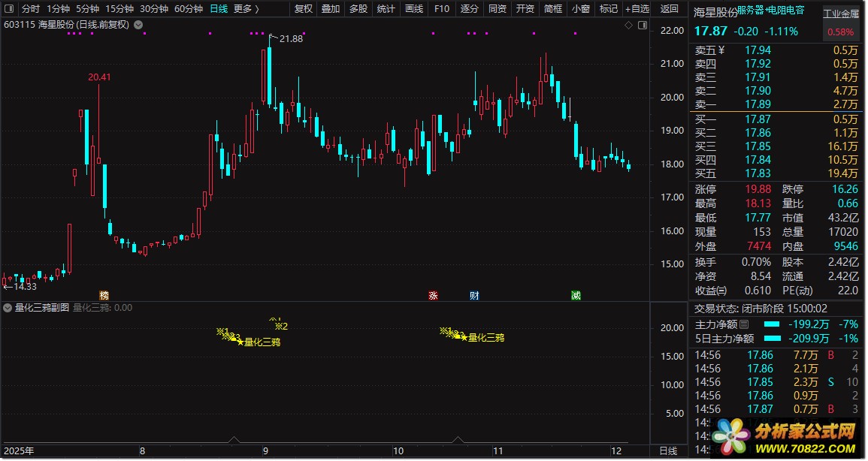Click the 开资 toolbar button
Viewport: 868px width, 461px height.
click(x=525, y=9)
